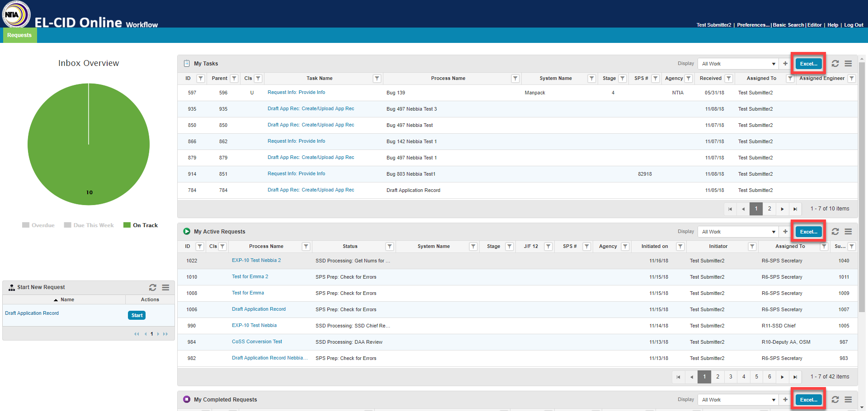
Task: Click the green On Track pie slice
Action: pyautogui.click(x=89, y=145)
